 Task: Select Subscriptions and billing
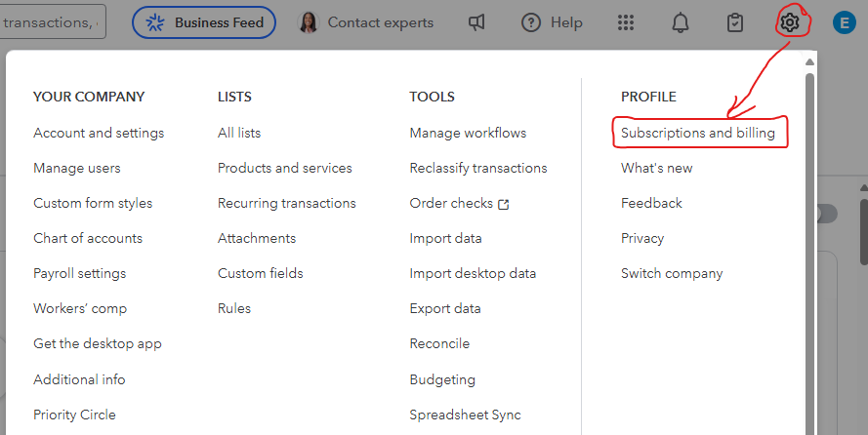click(698, 133)
